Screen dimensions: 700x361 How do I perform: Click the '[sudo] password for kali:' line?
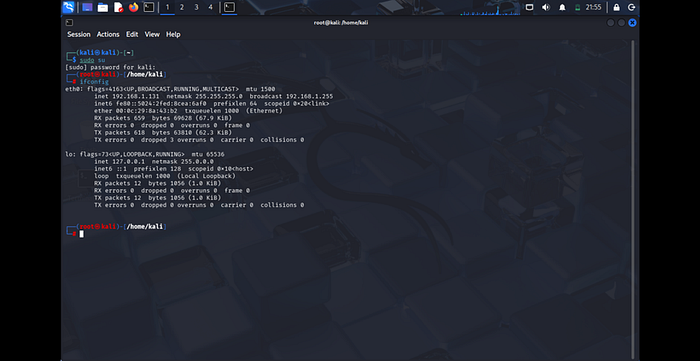coord(110,67)
